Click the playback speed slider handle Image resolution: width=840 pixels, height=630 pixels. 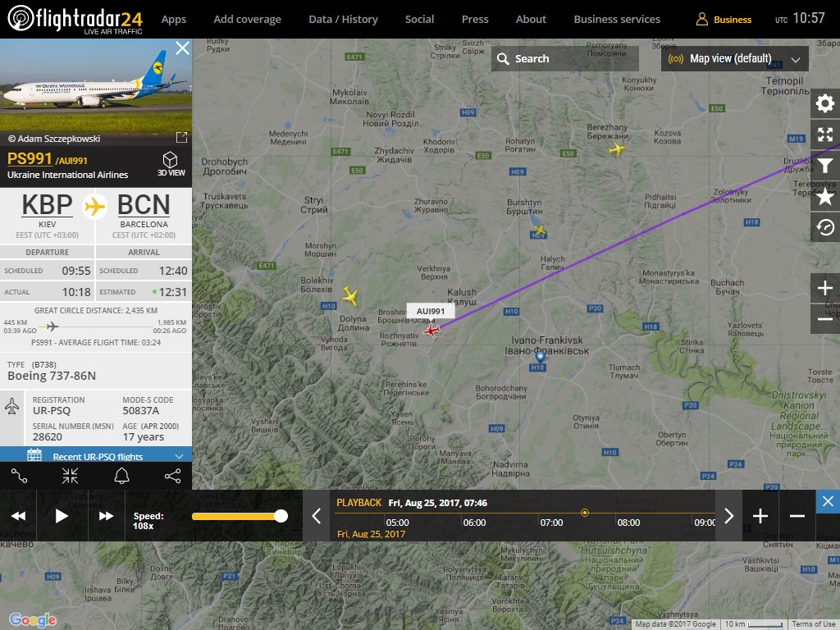[x=281, y=516]
